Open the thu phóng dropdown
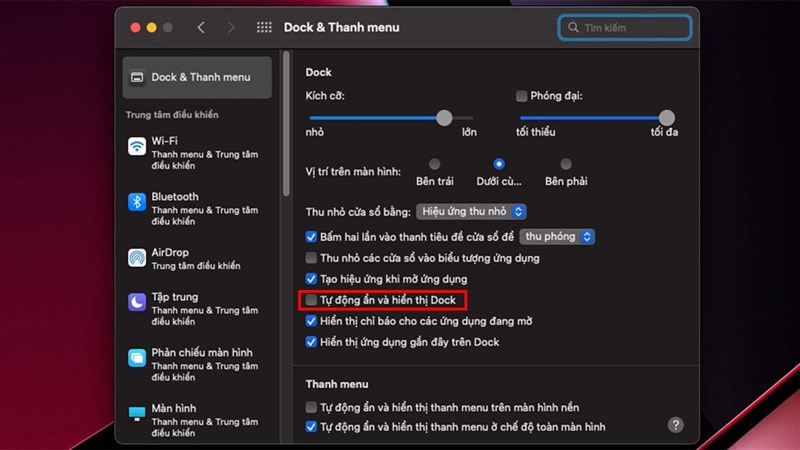This screenshot has height=450, width=800. pos(557,237)
